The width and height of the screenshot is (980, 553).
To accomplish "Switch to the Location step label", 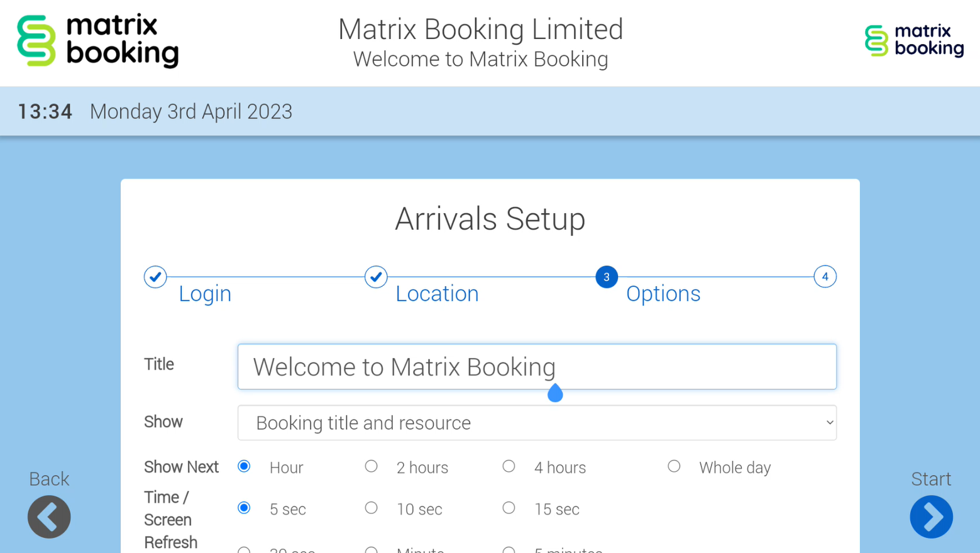I will click(x=437, y=294).
